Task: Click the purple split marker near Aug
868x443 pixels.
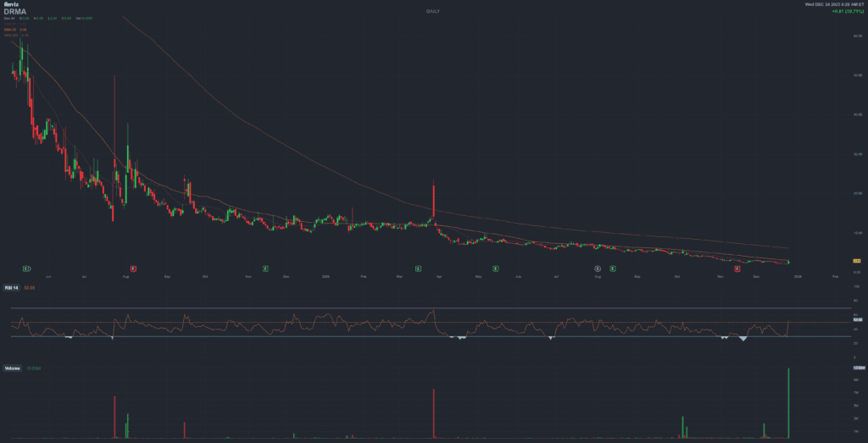Action: pos(598,268)
